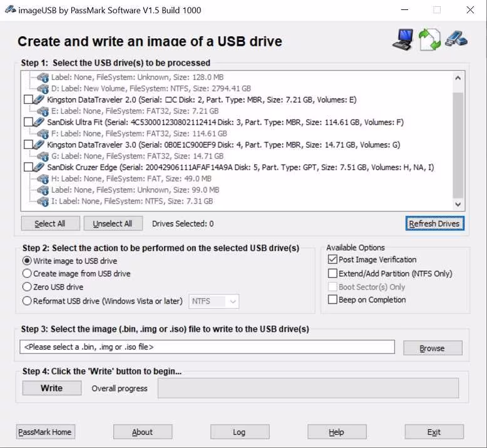The height and width of the screenshot is (448, 487).
Task: Click the green arrows document icon
Action: click(429, 40)
